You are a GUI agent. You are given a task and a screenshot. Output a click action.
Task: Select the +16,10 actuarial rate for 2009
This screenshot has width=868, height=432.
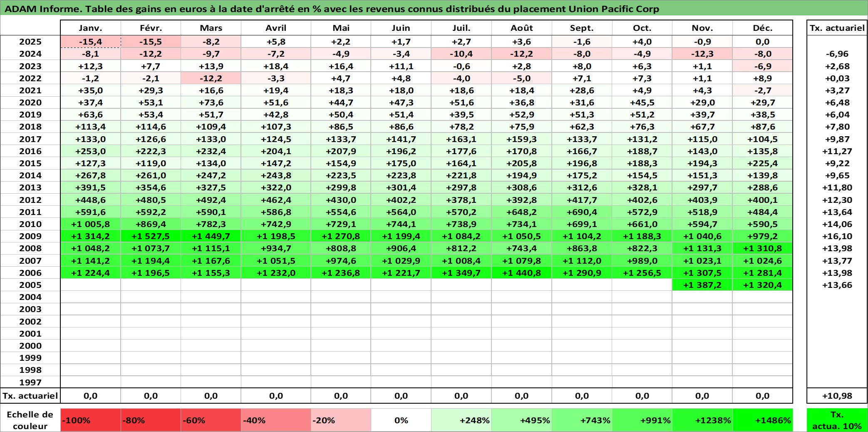[837, 236]
